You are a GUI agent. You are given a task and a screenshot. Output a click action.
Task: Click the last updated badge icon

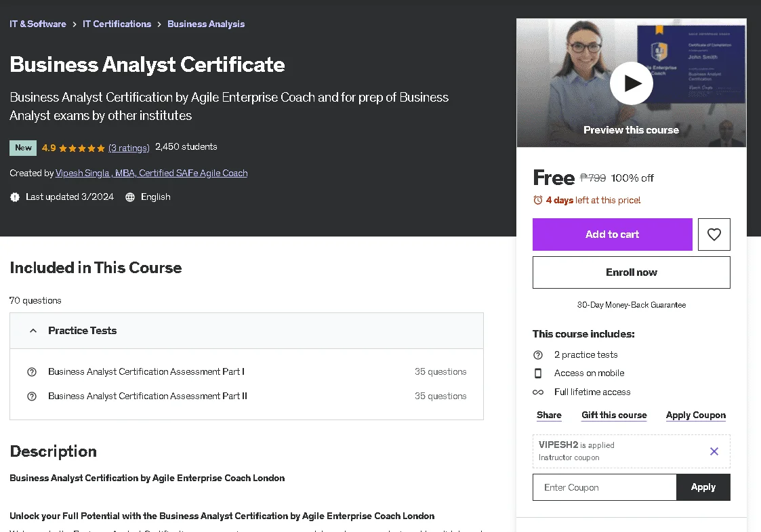click(x=15, y=197)
